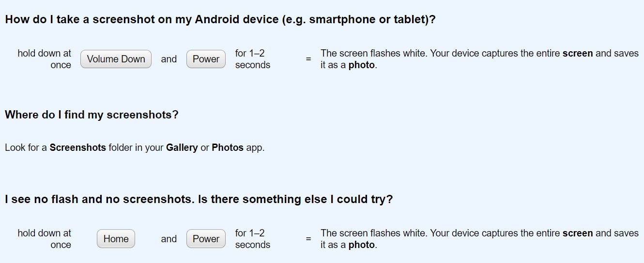The width and height of the screenshot is (644, 263).
Task: Click "hold down at once" before Volume Down
Action: click(45, 59)
